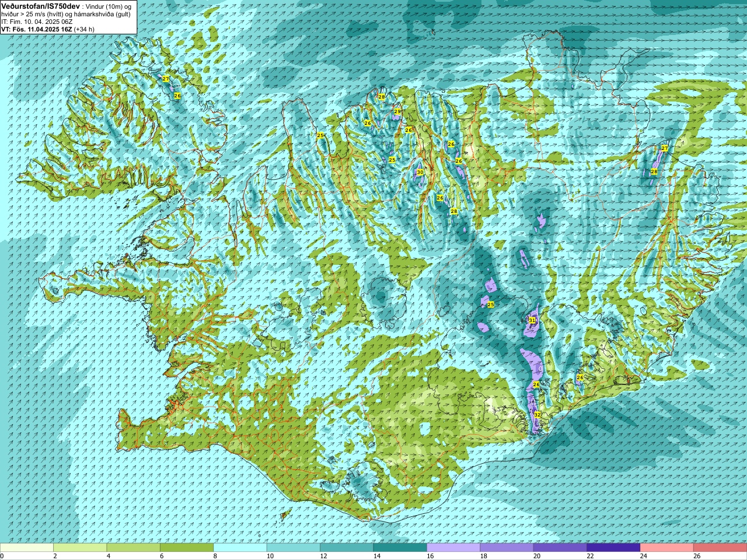
Task: Click the yellow gust marker reading 30
Action: click(420, 172)
